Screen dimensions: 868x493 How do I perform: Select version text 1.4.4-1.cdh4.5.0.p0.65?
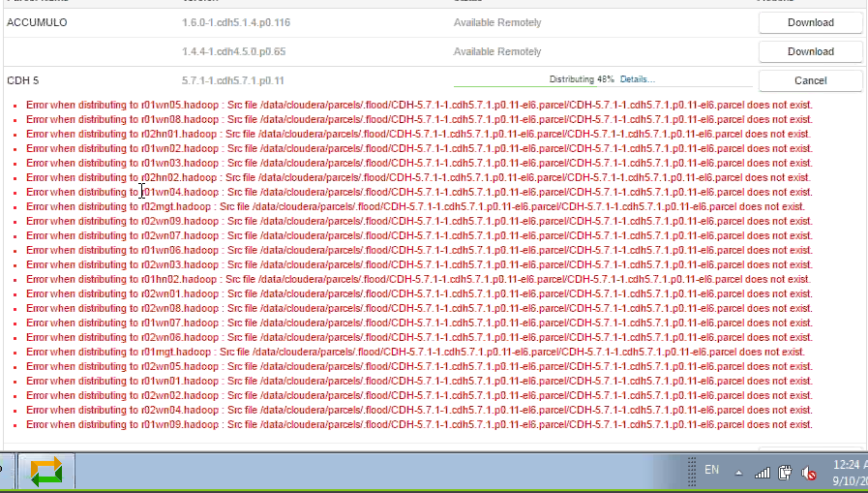[233, 51]
